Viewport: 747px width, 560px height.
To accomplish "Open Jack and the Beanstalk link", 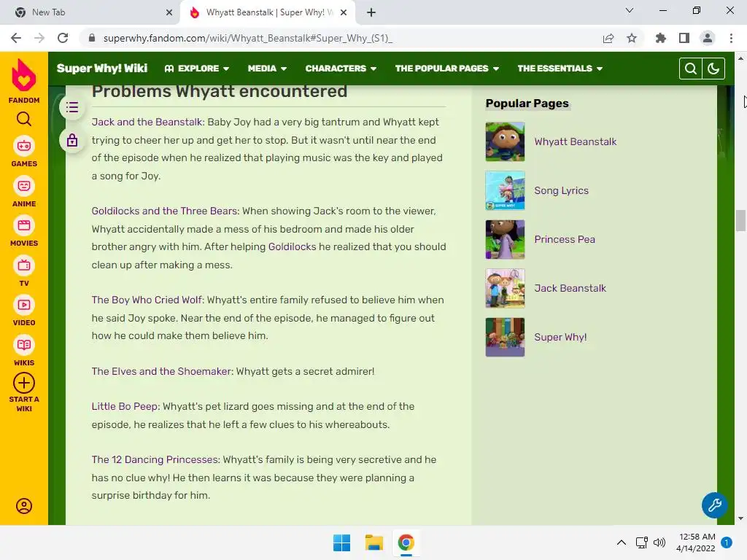I will 148,122.
